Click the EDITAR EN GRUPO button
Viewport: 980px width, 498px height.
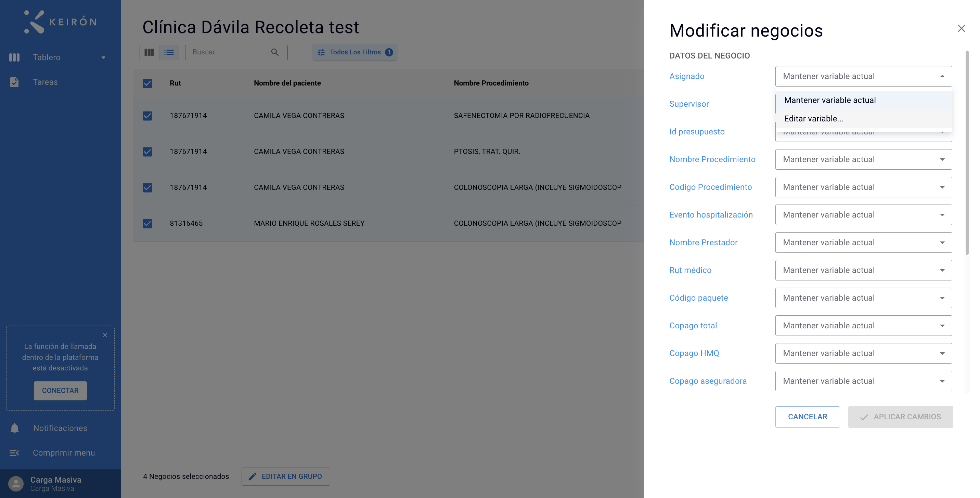click(x=286, y=476)
